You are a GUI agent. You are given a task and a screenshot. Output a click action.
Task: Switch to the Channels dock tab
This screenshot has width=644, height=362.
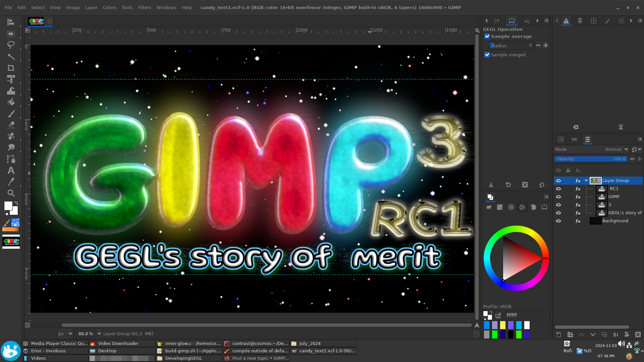560,139
